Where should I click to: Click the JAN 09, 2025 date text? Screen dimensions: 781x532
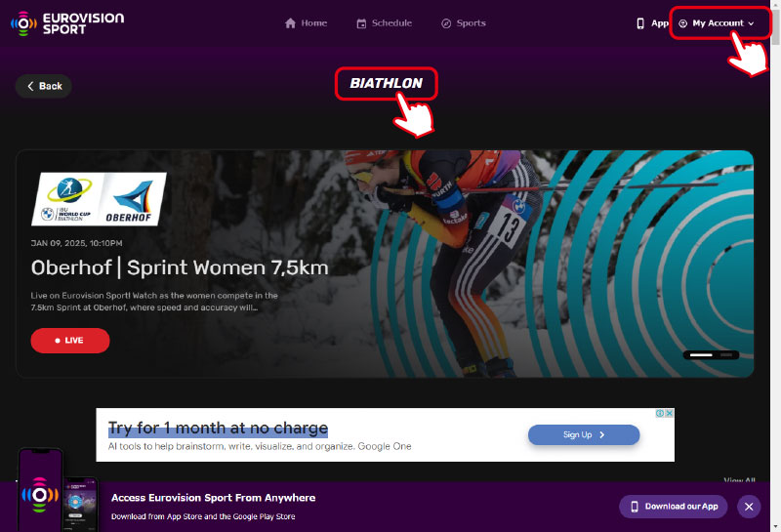pyautogui.click(x=77, y=243)
